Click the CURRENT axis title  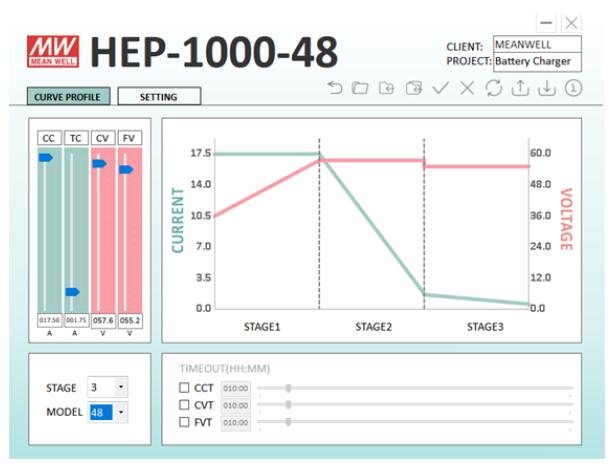[178, 221]
